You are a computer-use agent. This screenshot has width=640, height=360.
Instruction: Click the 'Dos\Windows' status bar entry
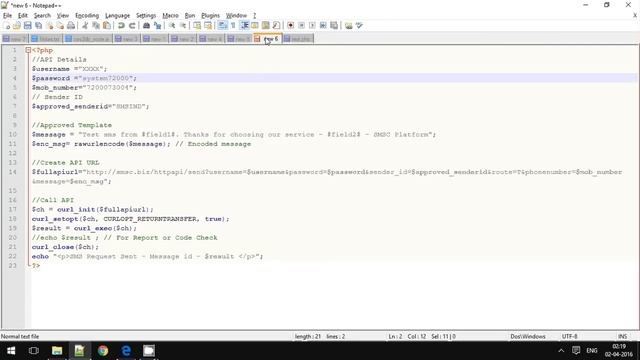pos(527,337)
